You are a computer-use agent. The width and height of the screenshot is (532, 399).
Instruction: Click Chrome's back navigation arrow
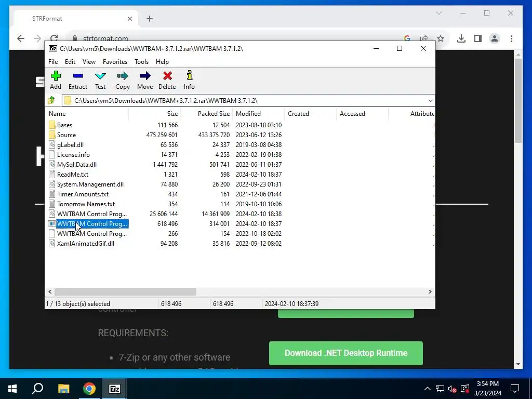tap(21, 38)
